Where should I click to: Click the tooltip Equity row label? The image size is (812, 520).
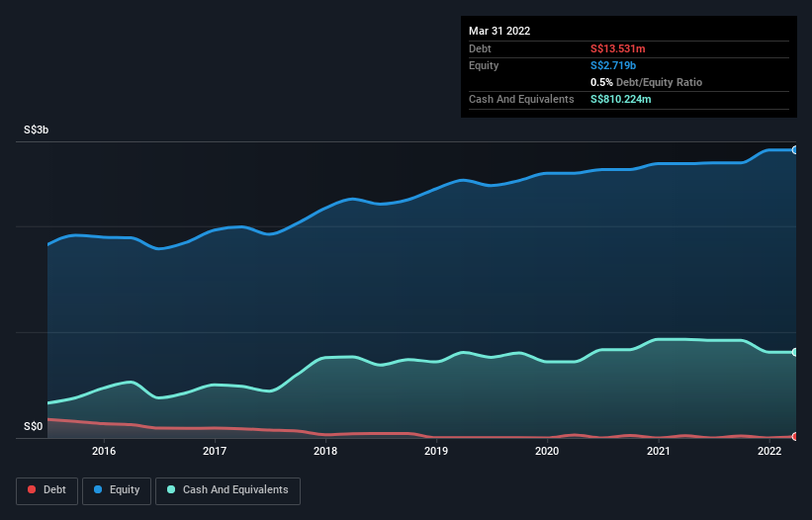[x=484, y=65]
